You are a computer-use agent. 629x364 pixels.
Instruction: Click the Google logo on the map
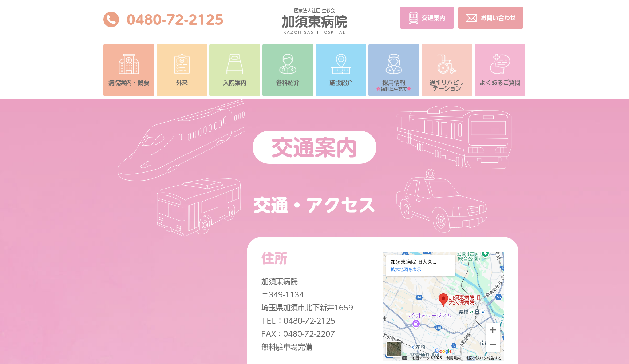pos(443,351)
